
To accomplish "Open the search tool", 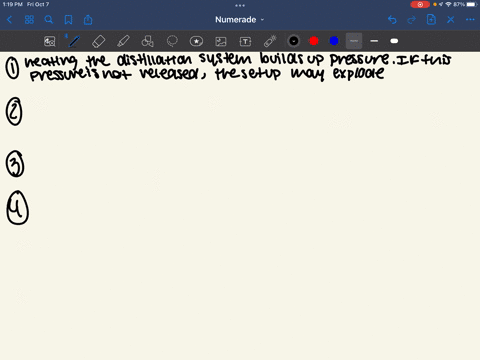I will point(49,20).
